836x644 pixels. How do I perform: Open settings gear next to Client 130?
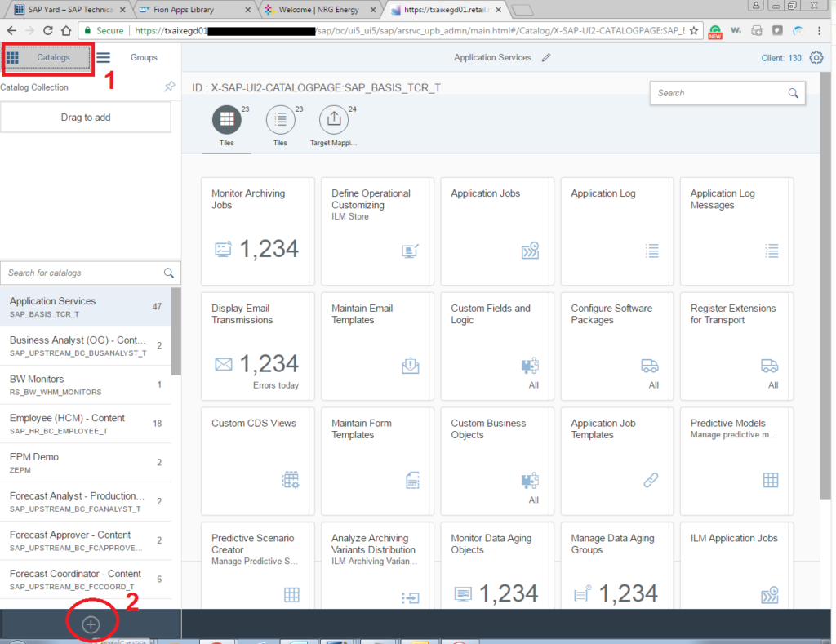[x=816, y=58]
